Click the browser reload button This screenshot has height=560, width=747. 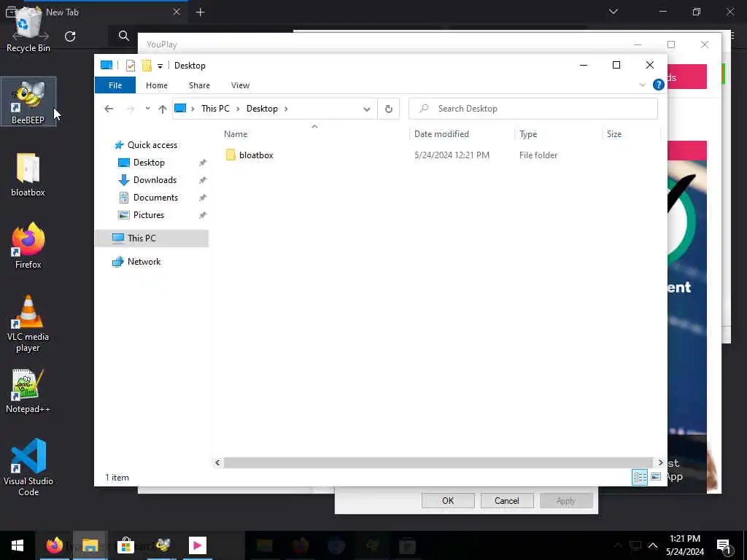(70, 36)
